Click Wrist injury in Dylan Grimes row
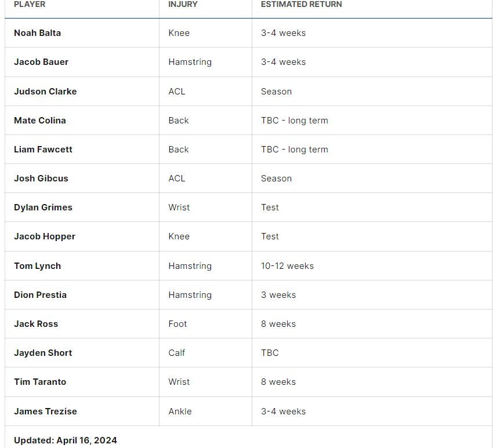 coord(179,207)
